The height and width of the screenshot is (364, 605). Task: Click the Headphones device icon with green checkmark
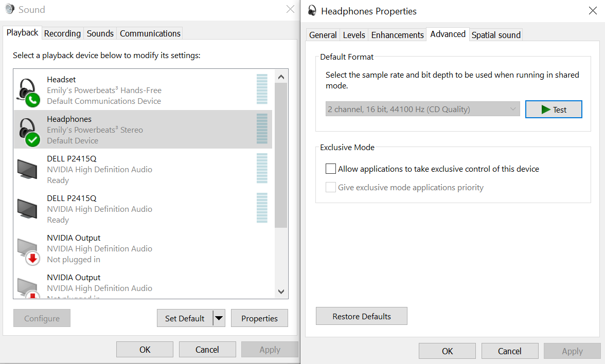coord(28,131)
